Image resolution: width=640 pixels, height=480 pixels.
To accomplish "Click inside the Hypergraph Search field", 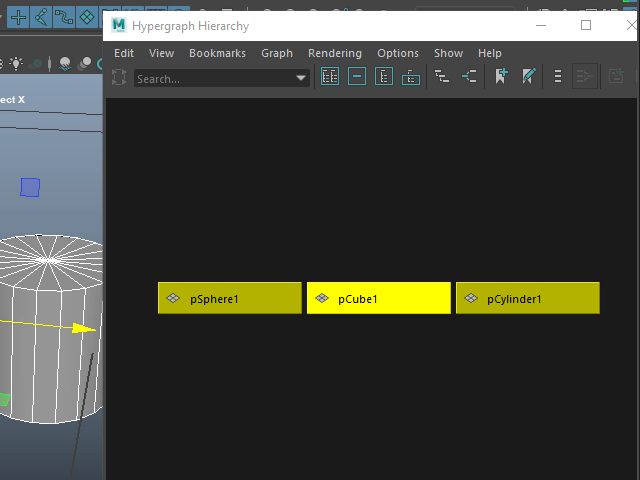I will (212, 78).
